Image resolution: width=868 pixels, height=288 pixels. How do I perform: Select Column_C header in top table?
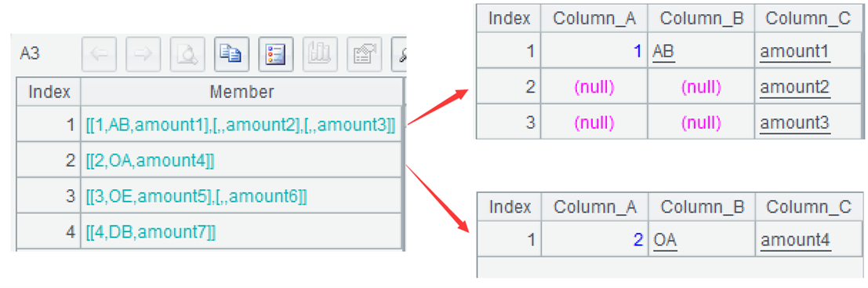point(808,18)
